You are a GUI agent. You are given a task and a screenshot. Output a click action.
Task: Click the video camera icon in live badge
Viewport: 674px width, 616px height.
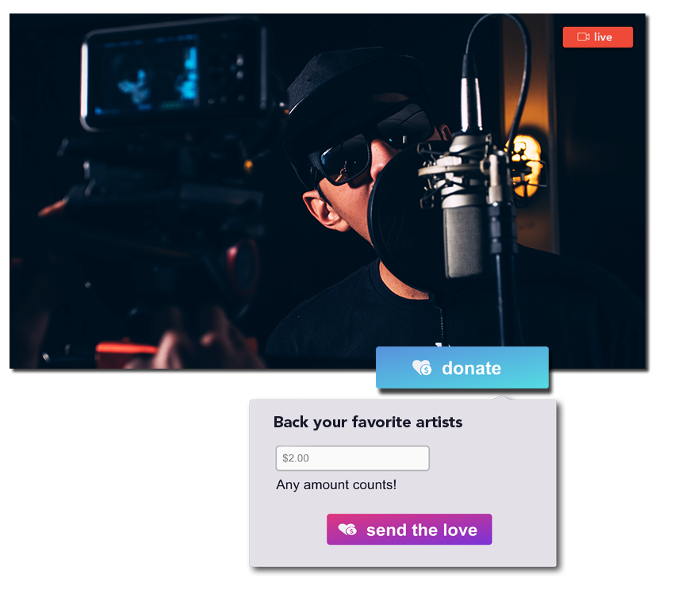pos(583,37)
